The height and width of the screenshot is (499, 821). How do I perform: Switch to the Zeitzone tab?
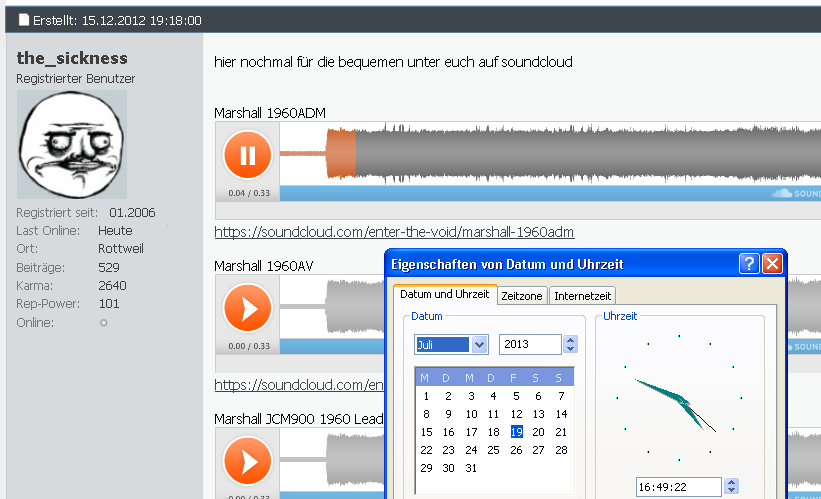click(x=522, y=296)
